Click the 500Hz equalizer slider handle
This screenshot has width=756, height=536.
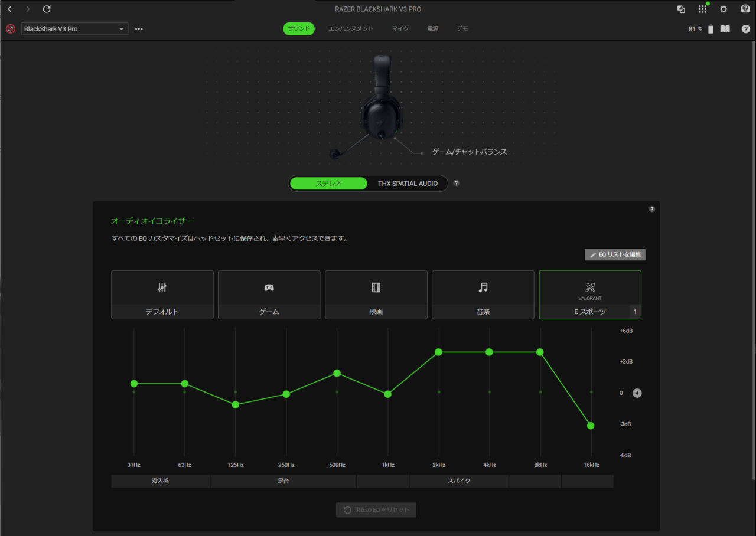click(x=337, y=373)
